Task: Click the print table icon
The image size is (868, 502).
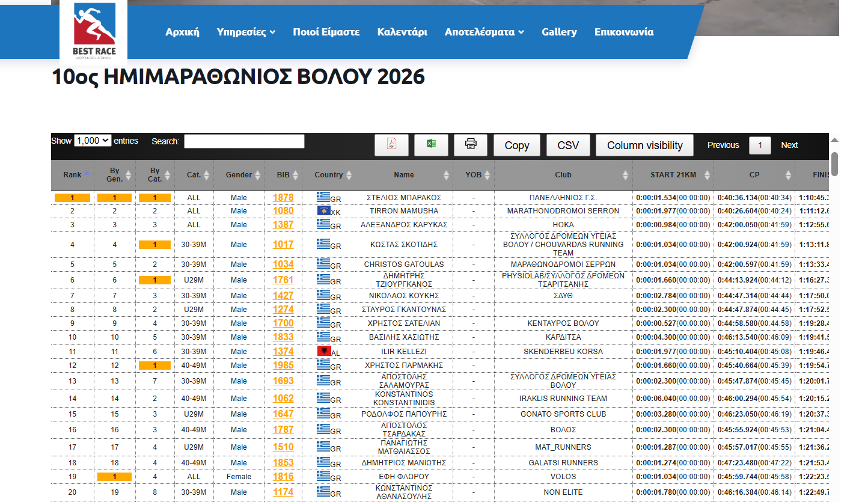Action: [x=471, y=145]
